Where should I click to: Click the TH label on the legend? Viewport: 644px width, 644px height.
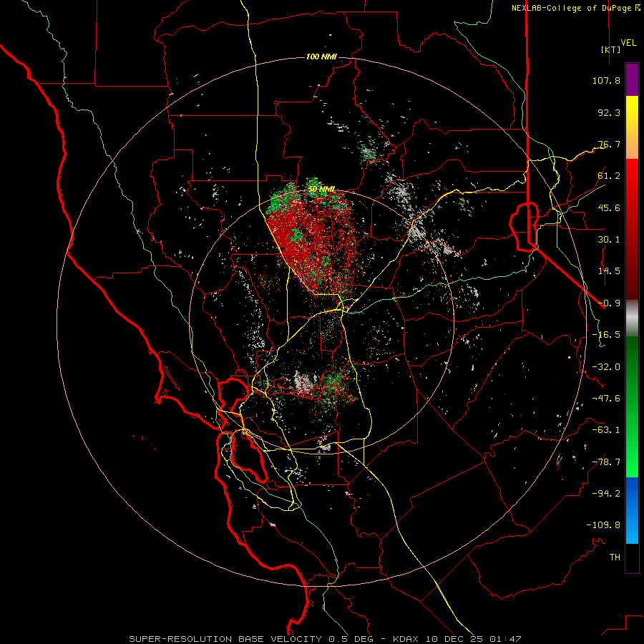[615, 557]
